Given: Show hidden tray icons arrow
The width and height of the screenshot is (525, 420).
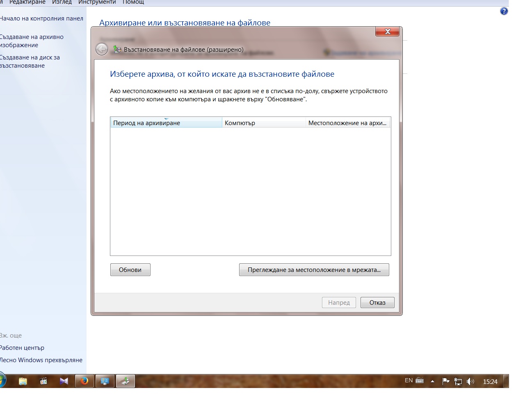Looking at the screenshot, I should [x=432, y=381].
